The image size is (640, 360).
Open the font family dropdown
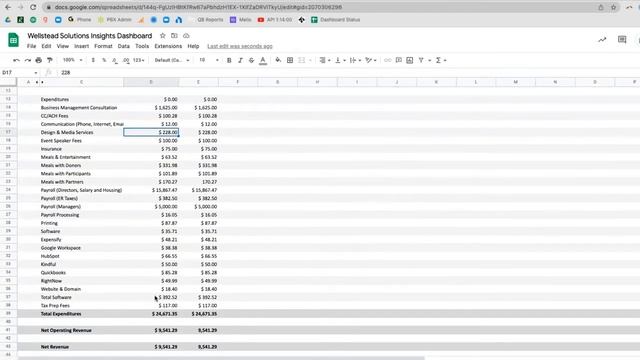(x=172, y=60)
